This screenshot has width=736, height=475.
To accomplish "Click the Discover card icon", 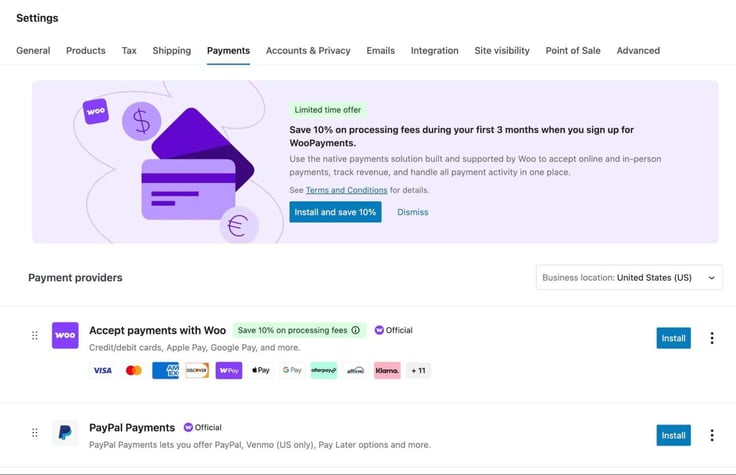I will click(197, 370).
